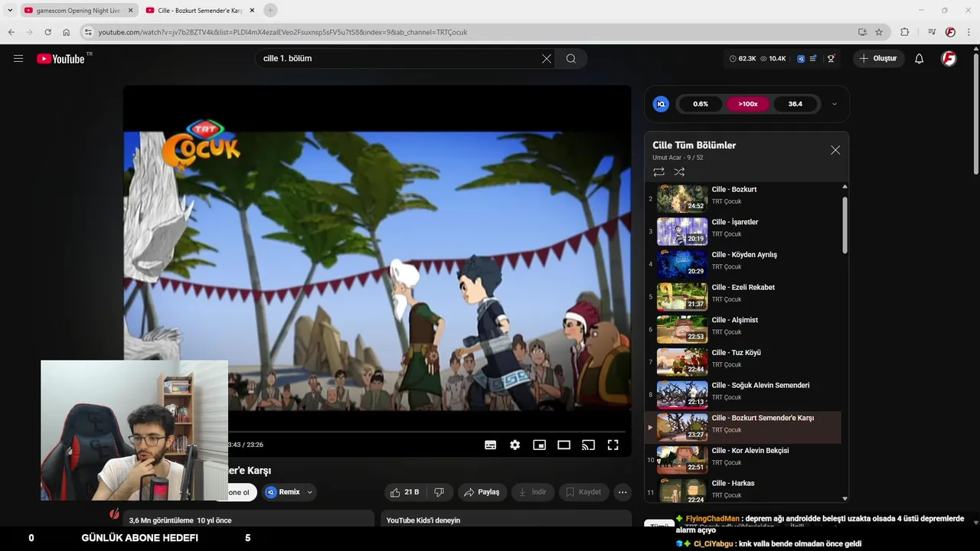Click the playlist panel scrollbar
The height and width of the screenshot is (551, 980).
click(844, 226)
